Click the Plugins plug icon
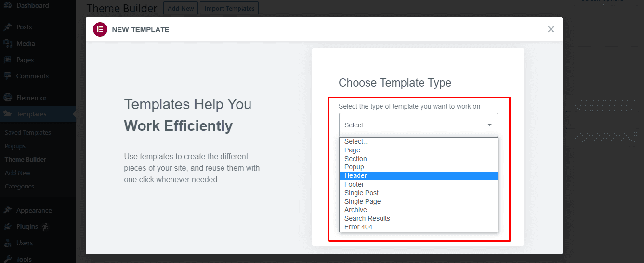The image size is (644, 263). 8,226
